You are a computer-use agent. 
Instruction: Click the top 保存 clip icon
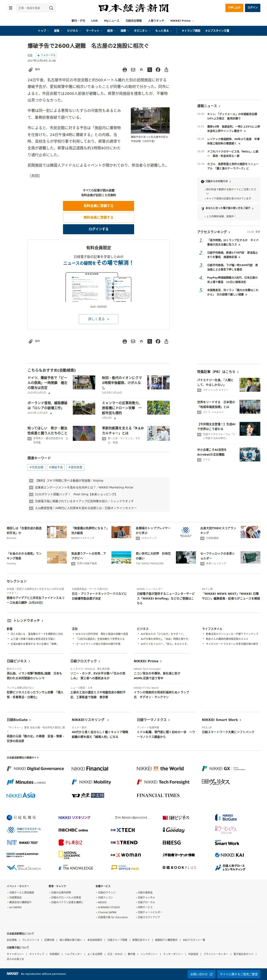click(x=30, y=70)
